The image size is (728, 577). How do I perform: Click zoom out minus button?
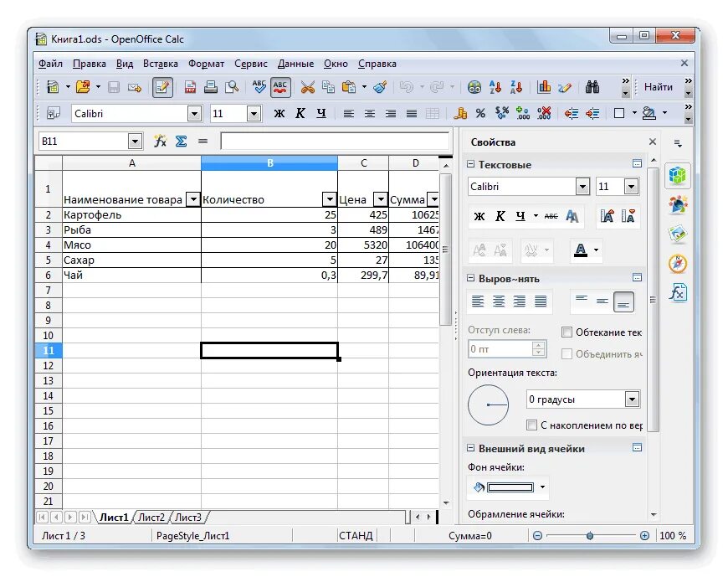(537, 536)
